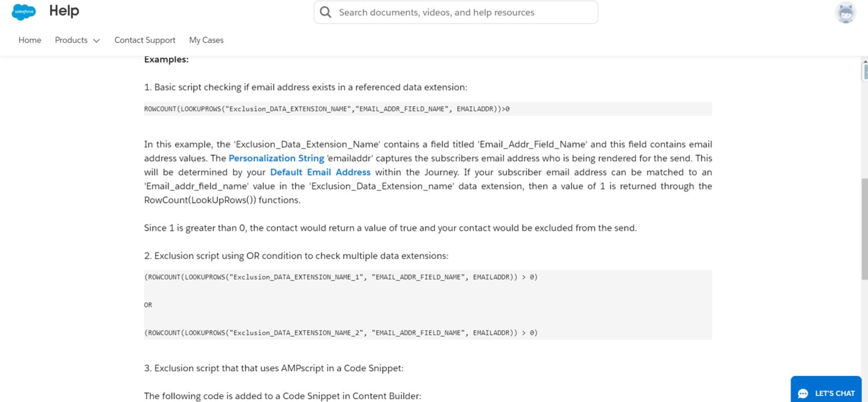Start a chat via Let's Chat text
The width and height of the screenshot is (868, 402).
click(834, 393)
